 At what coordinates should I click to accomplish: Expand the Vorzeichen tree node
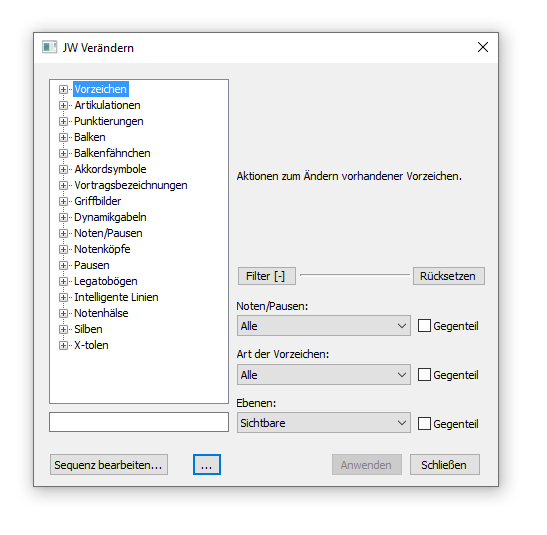[63, 89]
